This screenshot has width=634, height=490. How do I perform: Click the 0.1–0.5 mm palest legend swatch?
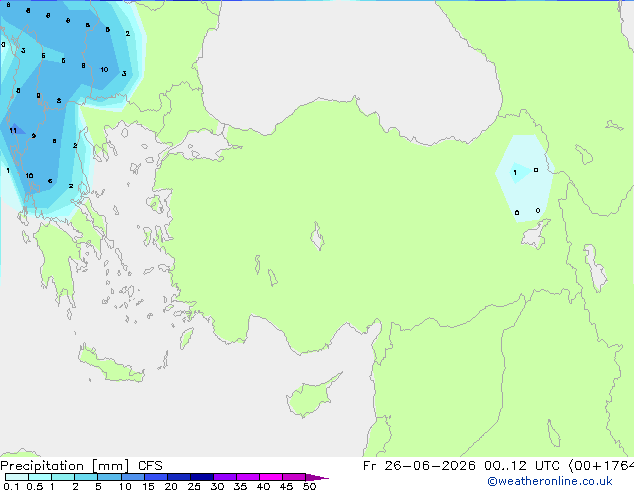click(17, 477)
